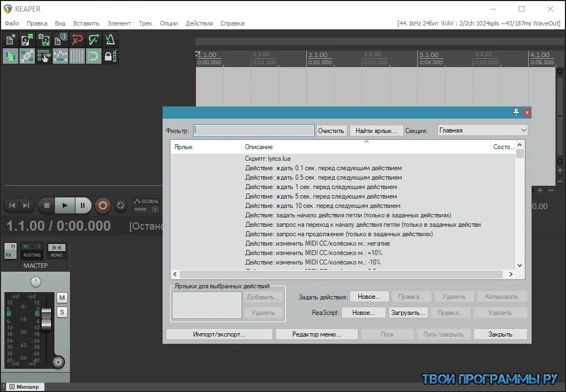Viewport: 566px width, 392px height.
Task: Solo master track S button
Action: pyautogui.click(x=62, y=312)
